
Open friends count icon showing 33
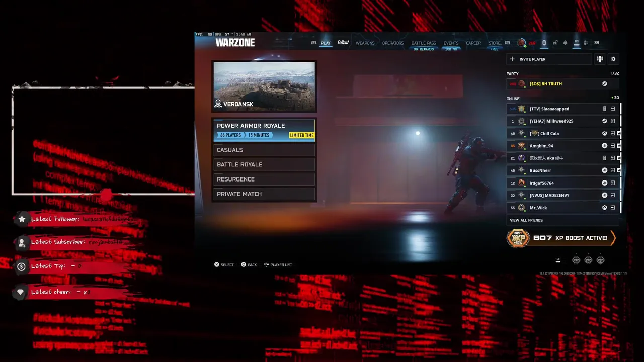[592, 43]
